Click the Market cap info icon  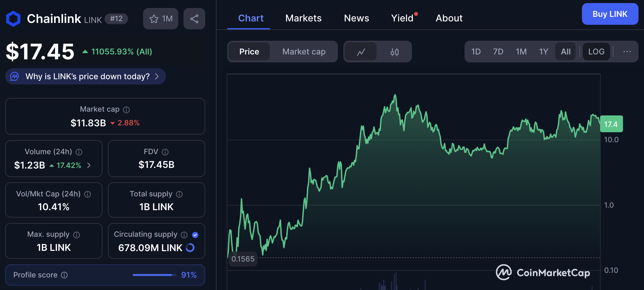[x=126, y=110]
